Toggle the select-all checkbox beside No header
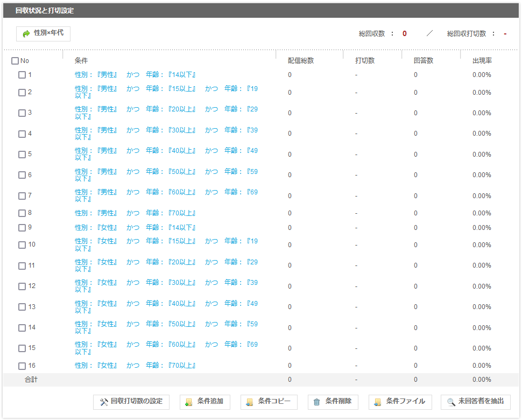 pyautogui.click(x=15, y=61)
